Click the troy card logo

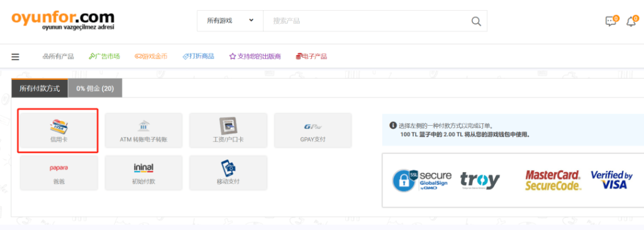pos(480,180)
